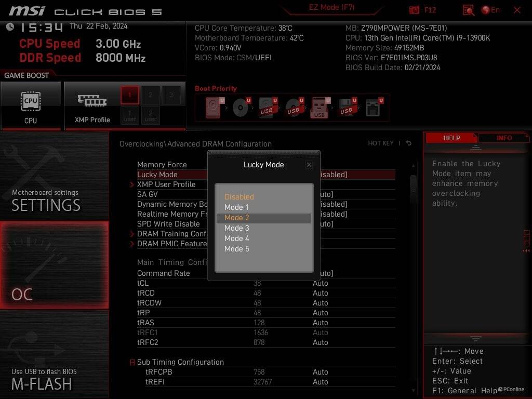The height and width of the screenshot is (399, 532).
Task: Open the BIOS search magnifier icon
Action: tap(468, 10)
